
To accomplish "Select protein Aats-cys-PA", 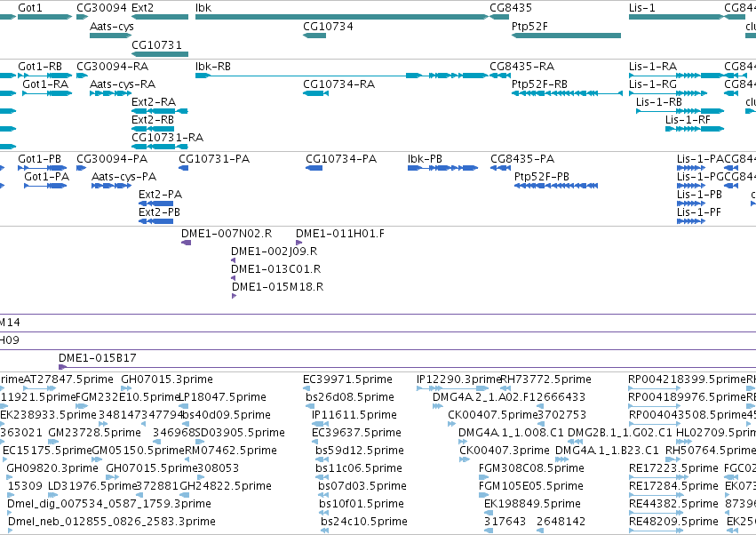I will 111,186.
